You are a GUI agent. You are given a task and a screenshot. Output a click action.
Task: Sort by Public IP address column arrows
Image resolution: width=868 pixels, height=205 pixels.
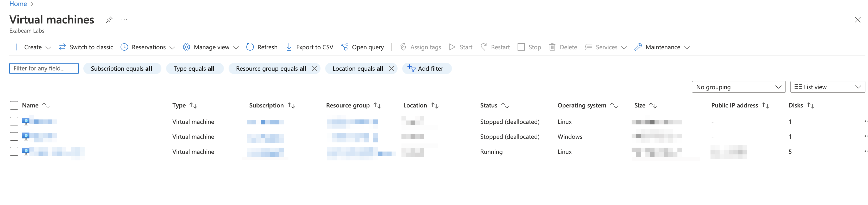[x=766, y=106]
